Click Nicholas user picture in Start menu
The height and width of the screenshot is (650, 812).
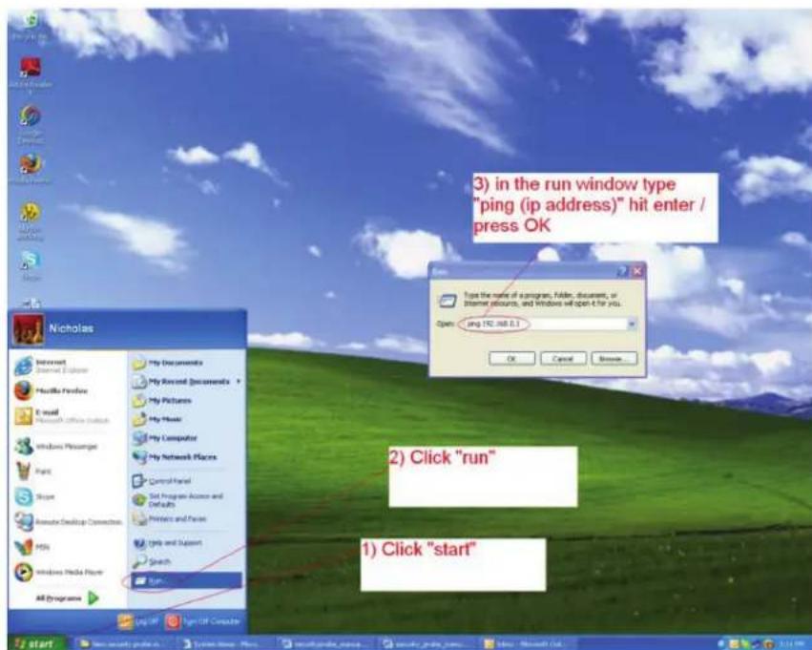(29, 329)
